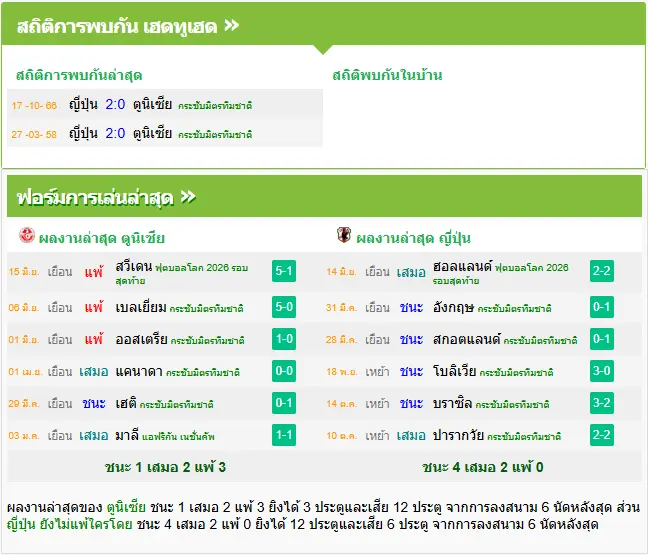Click the Japan team crest icon
The height and width of the screenshot is (555, 648).
(344, 235)
